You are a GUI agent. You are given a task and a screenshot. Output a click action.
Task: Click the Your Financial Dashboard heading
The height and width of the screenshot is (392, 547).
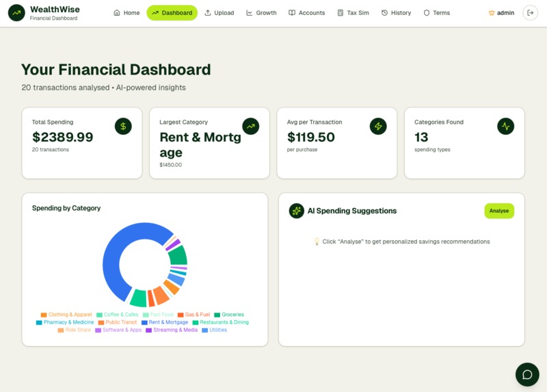coord(116,70)
